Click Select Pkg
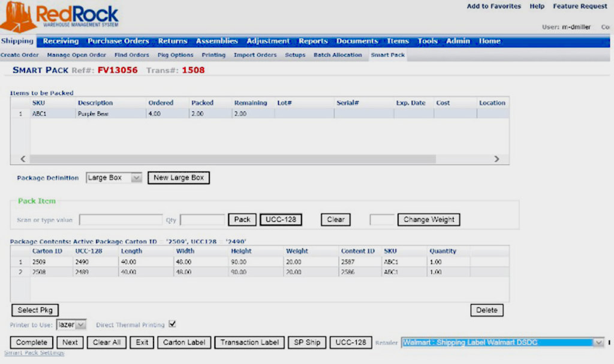Viewport: 614px width, 364px height. pyautogui.click(x=35, y=310)
